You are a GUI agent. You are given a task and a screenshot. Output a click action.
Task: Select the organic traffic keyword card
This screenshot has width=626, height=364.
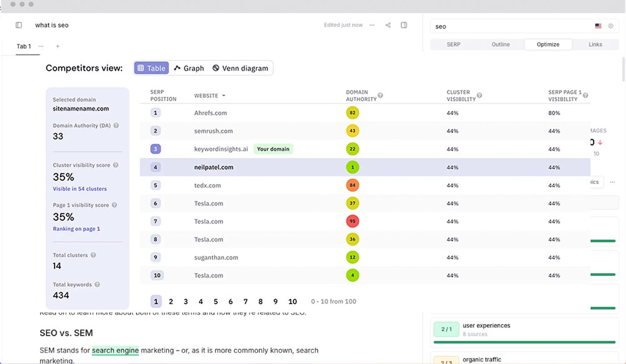[524, 358]
